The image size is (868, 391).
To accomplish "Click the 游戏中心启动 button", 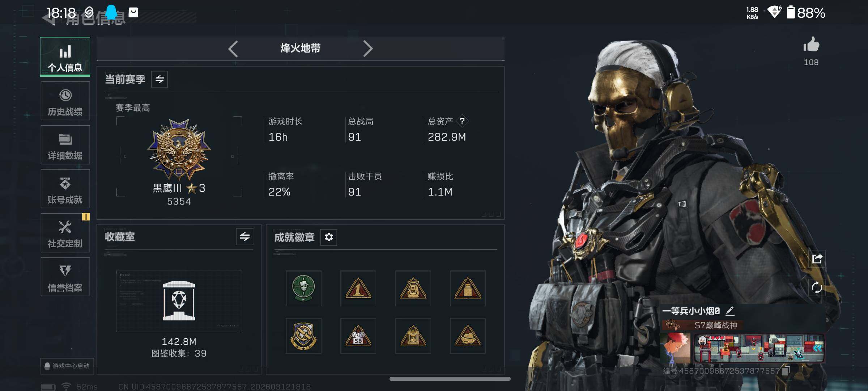I will click(x=67, y=366).
